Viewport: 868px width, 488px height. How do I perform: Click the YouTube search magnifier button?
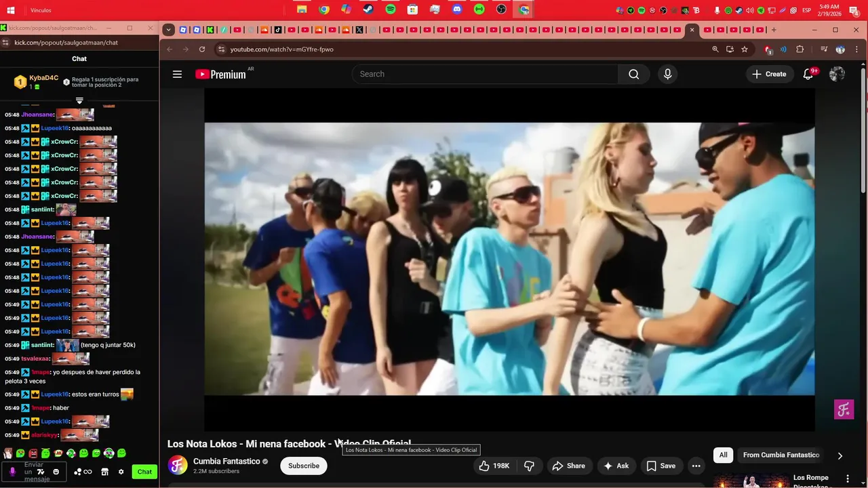coord(634,75)
